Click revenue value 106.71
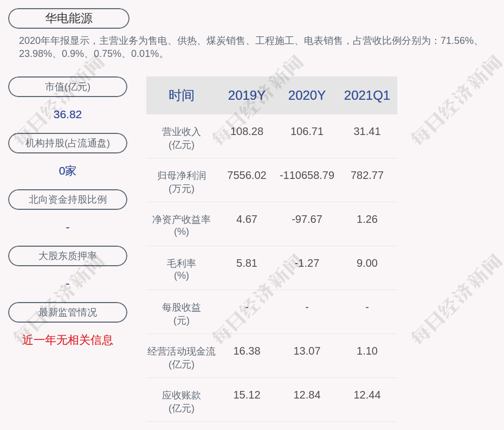This screenshot has width=504, height=430. 307,131
